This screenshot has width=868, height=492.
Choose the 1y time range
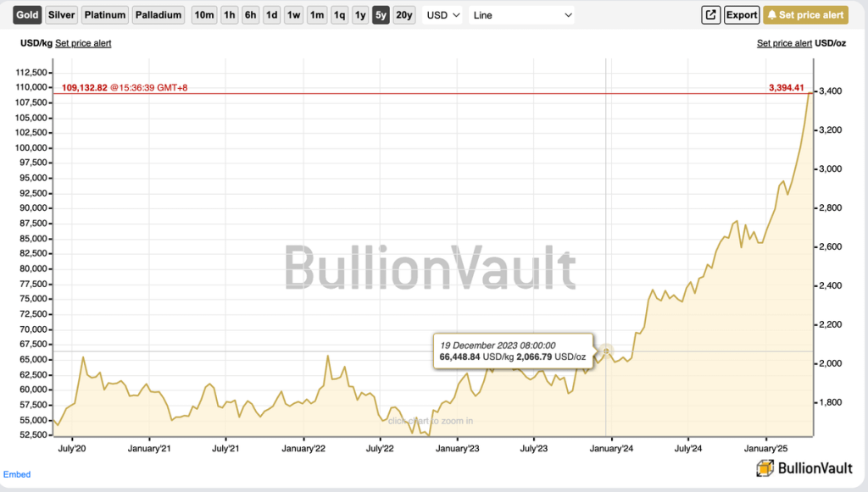360,15
